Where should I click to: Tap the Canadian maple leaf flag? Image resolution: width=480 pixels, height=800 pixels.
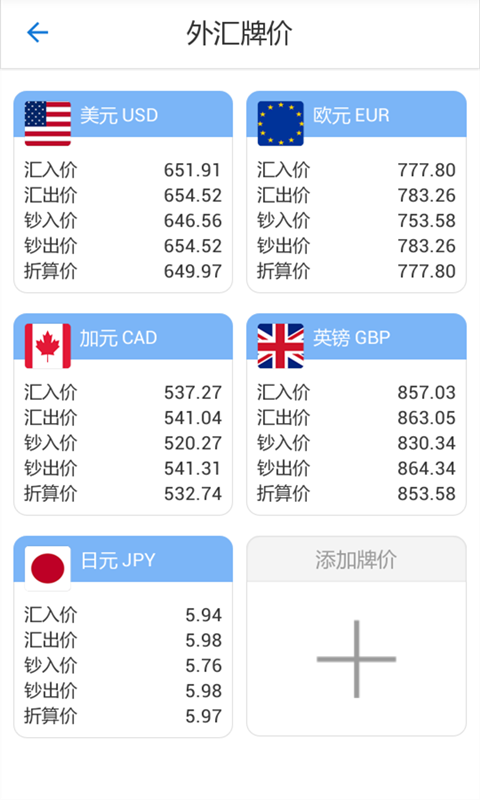pos(47,346)
